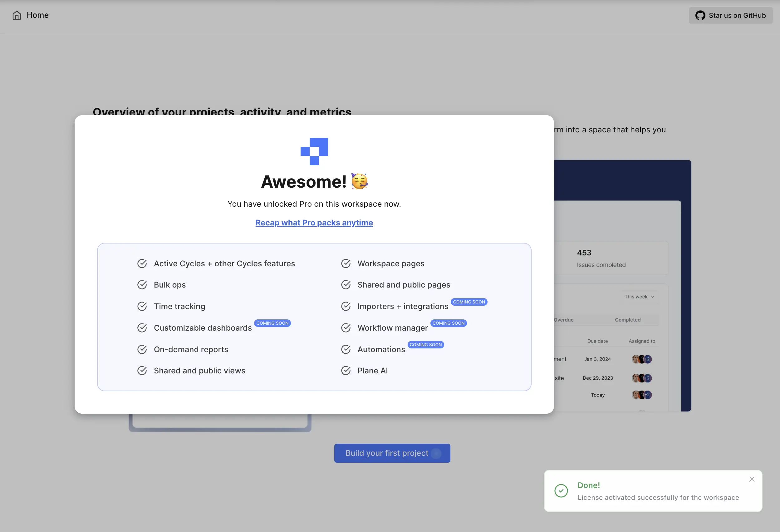Click the Shared and public pages checkmark icon
The width and height of the screenshot is (780, 532).
pos(346,285)
